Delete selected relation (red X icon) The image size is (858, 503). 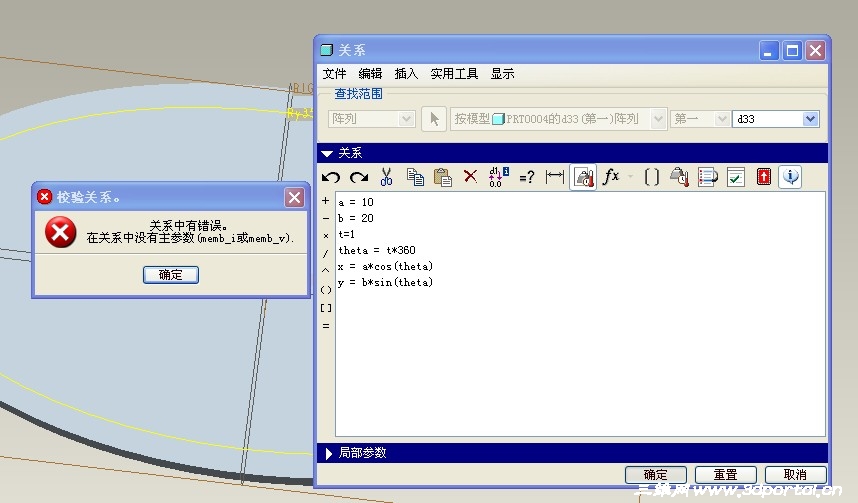pyautogui.click(x=470, y=176)
